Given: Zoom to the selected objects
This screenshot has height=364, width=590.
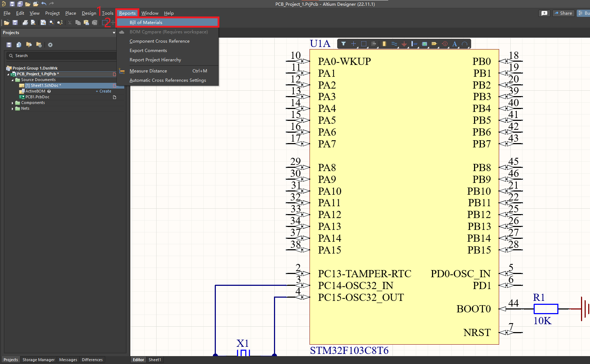Looking at the screenshot, I should (x=60, y=22).
